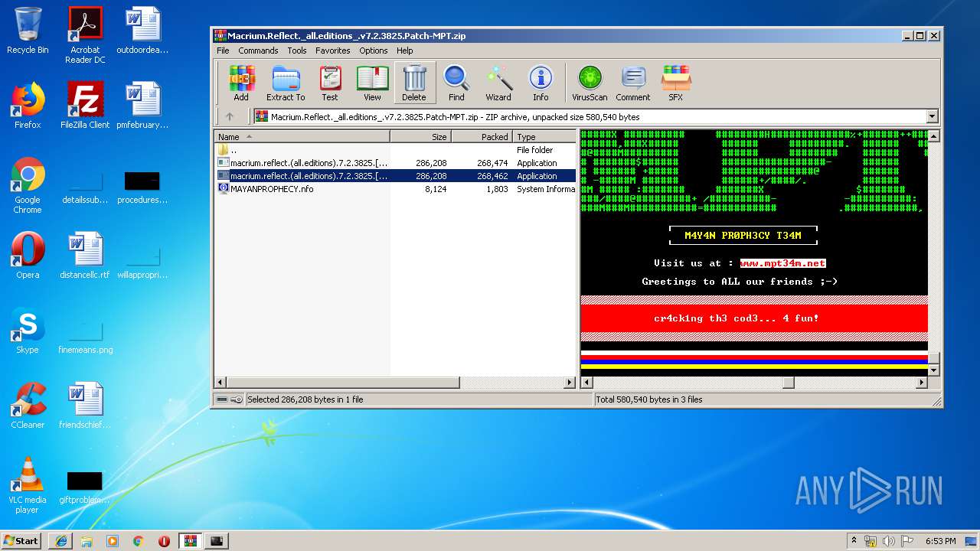
Task: Sort file list by Name column
Action: point(302,137)
